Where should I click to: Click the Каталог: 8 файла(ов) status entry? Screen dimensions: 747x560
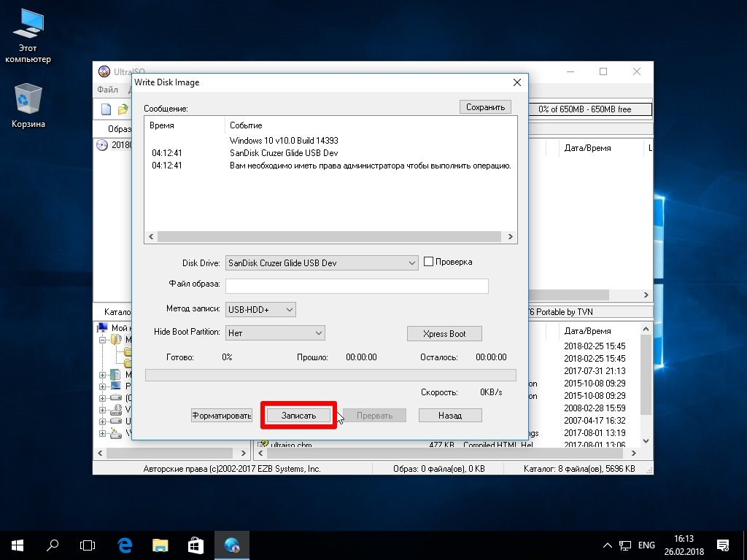click(579, 469)
